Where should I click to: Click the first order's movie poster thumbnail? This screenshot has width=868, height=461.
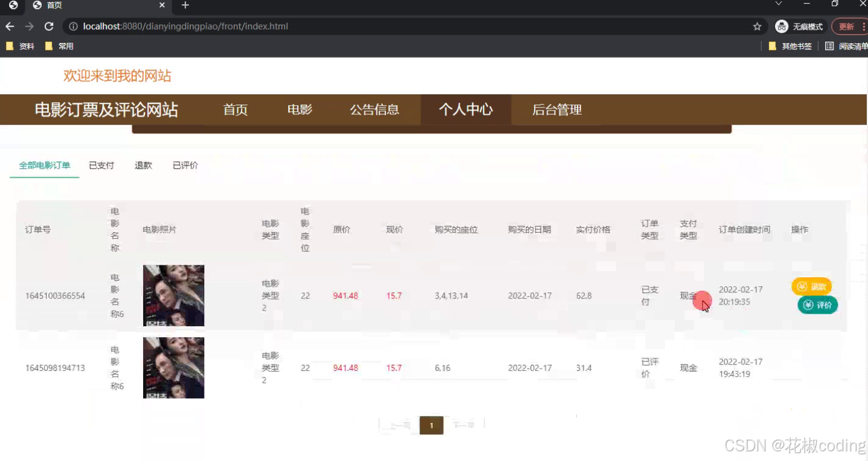point(173,295)
